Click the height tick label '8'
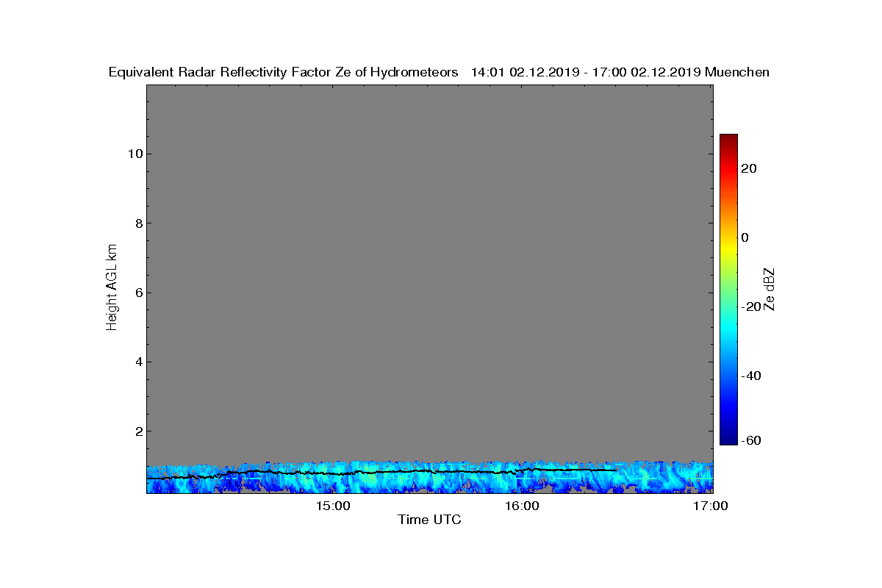The image size is (882, 588). [x=137, y=223]
